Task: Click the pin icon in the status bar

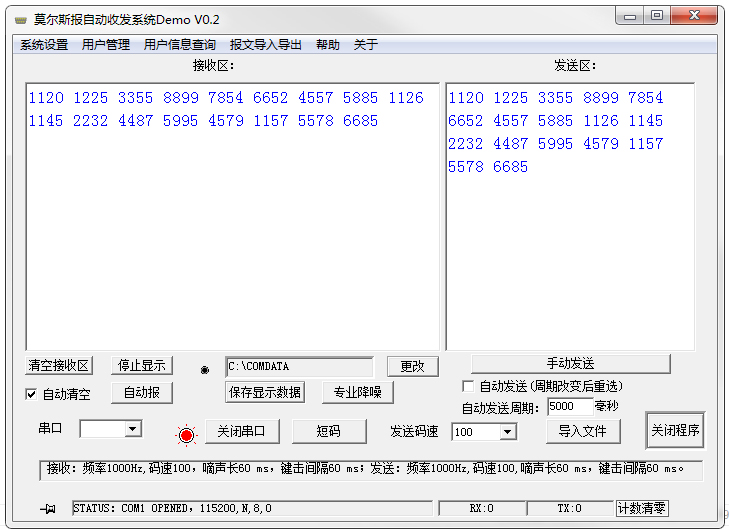Action: point(48,509)
